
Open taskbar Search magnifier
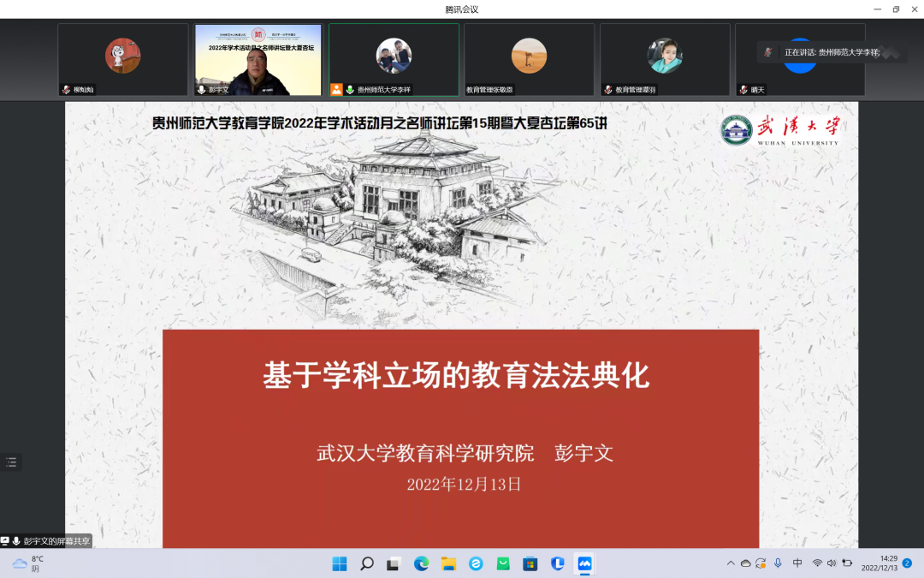click(x=367, y=563)
